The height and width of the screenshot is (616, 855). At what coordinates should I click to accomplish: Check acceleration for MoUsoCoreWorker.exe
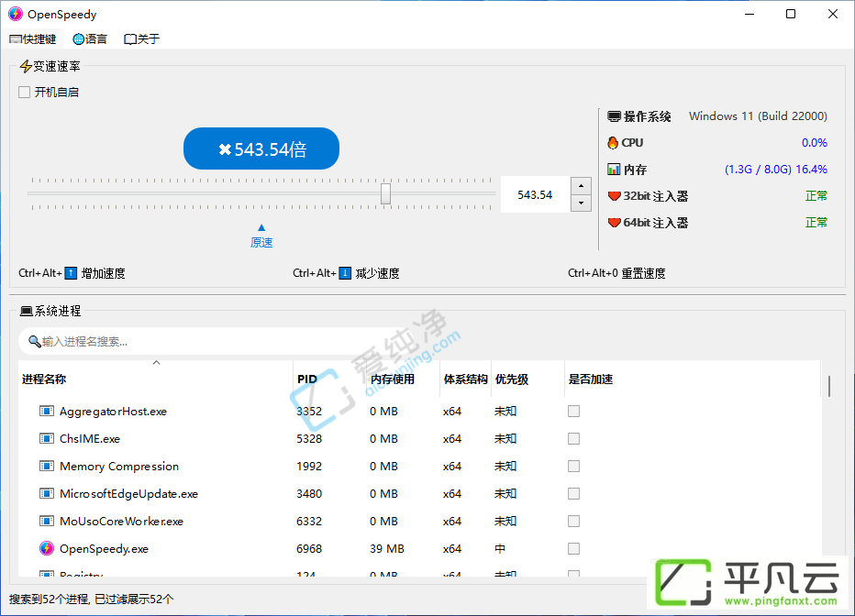(x=573, y=522)
